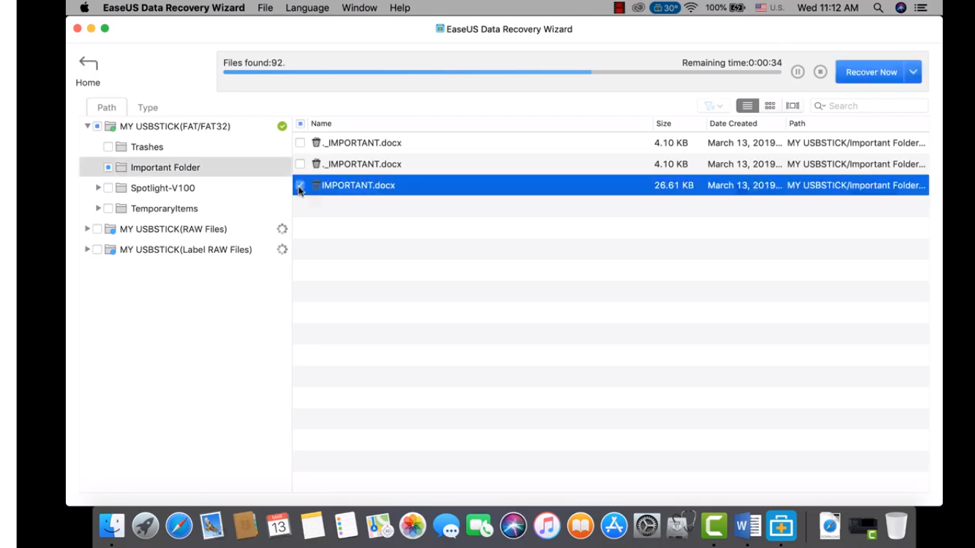Screen dimensions: 975x548
Task: Switch to grid thumbnail view icon
Action: (770, 106)
